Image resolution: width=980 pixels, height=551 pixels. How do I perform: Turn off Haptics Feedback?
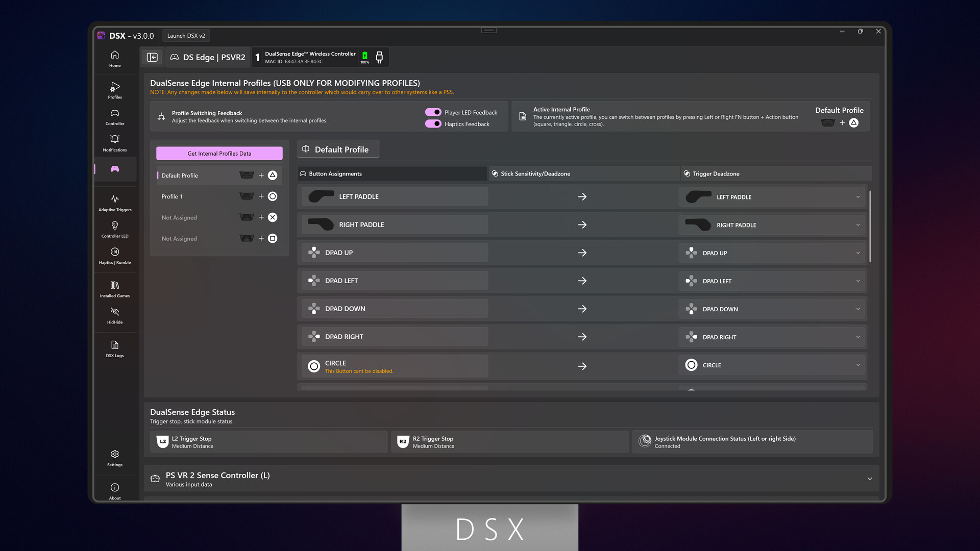tap(433, 123)
